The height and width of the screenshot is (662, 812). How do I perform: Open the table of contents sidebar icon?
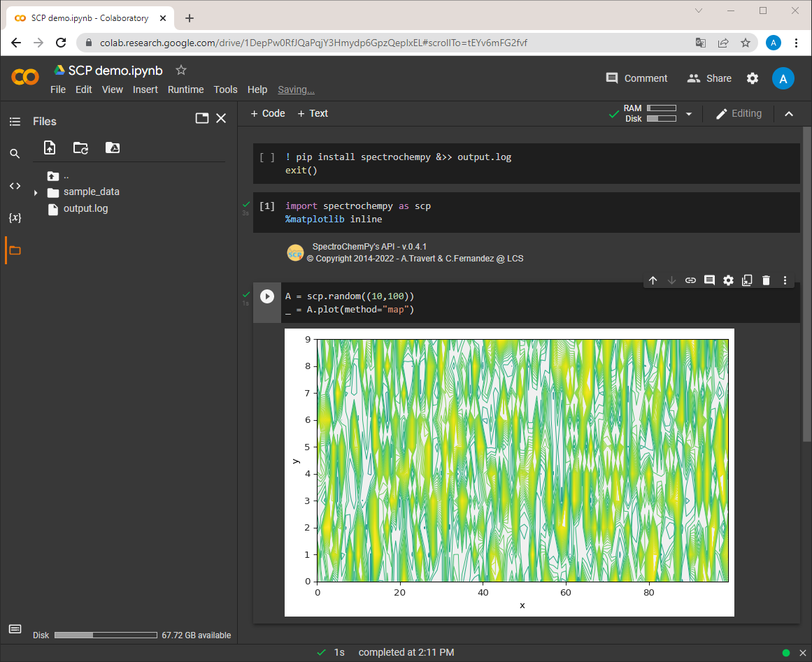(15, 122)
